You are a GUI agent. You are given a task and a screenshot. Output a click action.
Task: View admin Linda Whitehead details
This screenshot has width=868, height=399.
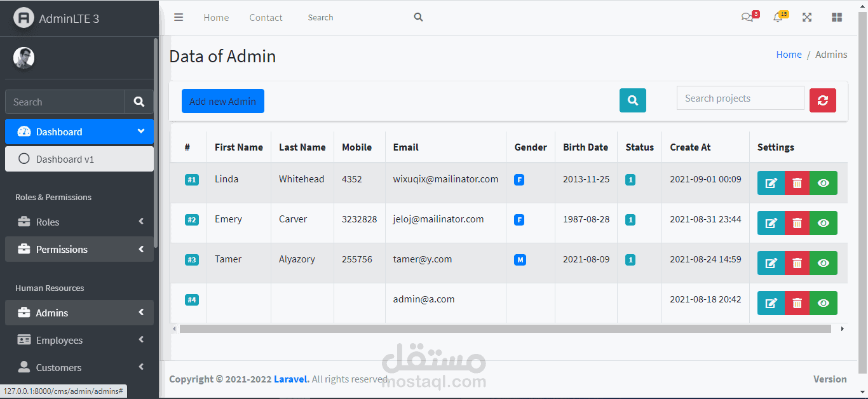(824, 183)
